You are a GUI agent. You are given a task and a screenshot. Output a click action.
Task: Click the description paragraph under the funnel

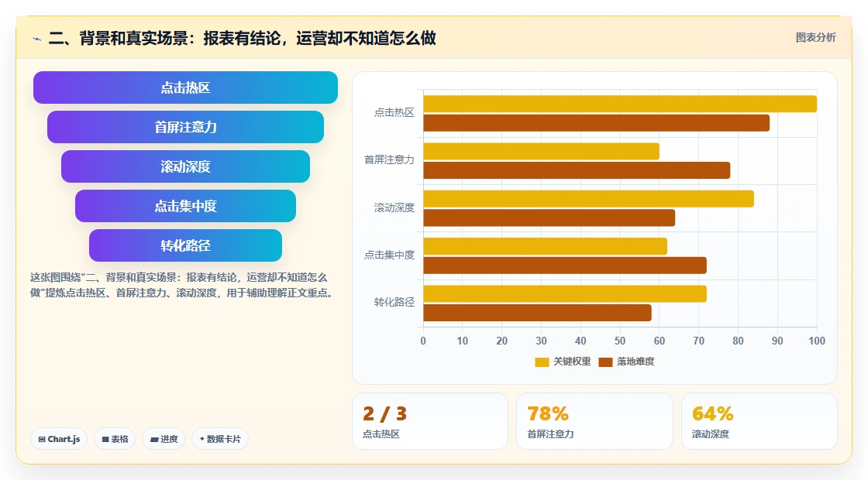pyautogui.click(x=183, y=286)
